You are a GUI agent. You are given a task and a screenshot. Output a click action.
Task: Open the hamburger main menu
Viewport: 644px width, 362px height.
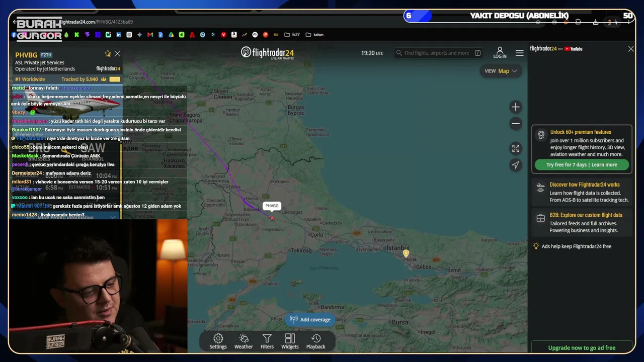(520, 53)
